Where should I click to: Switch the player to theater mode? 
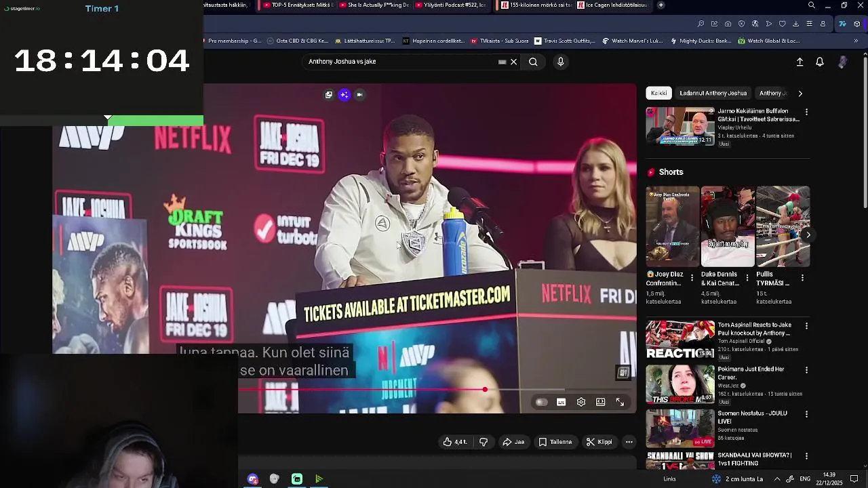coord(601,402)
